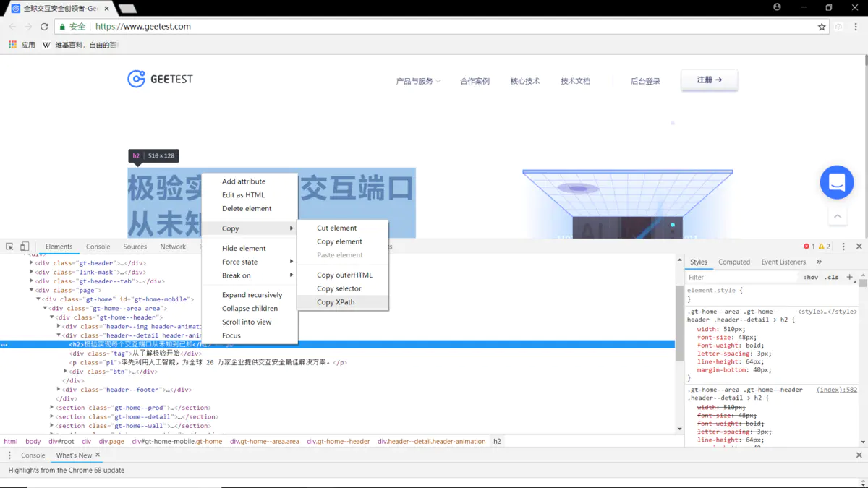The height and width of the screenshot is (488, 868).
Task: Select the inspect element picker icon
Action: 10,246
